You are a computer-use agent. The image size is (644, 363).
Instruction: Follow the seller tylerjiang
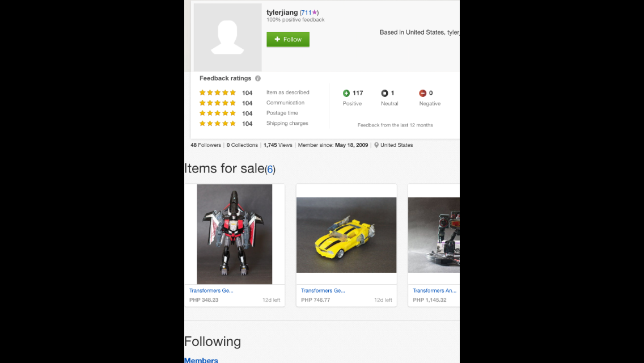coord(288,39)
